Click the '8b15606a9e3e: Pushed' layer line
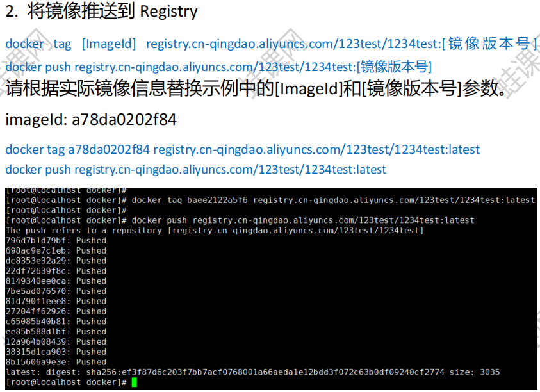The width and height of the screenshot is (540, 392). coord(56,362)
